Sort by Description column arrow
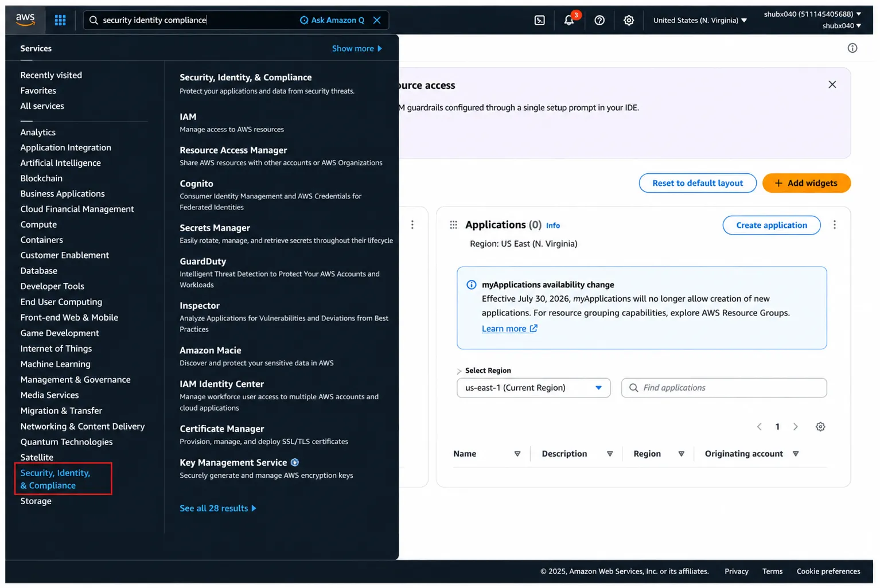 tap(610, 454)
